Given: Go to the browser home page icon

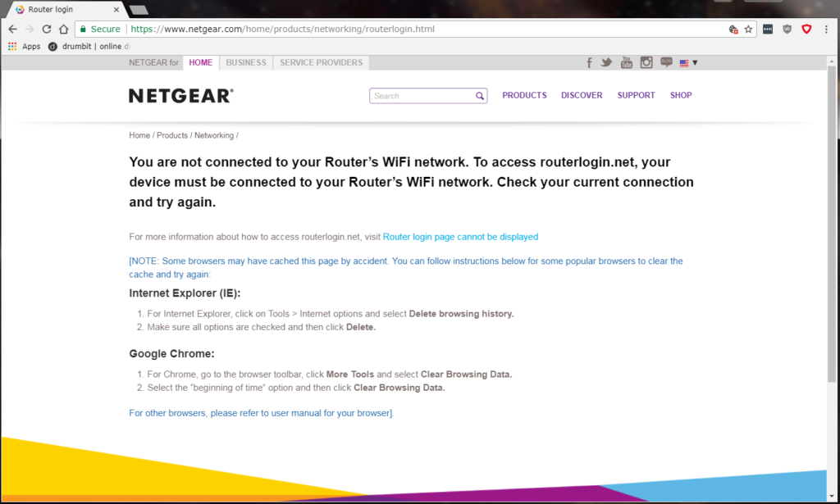Looking at the screenshot, I should tap(64, 29).
